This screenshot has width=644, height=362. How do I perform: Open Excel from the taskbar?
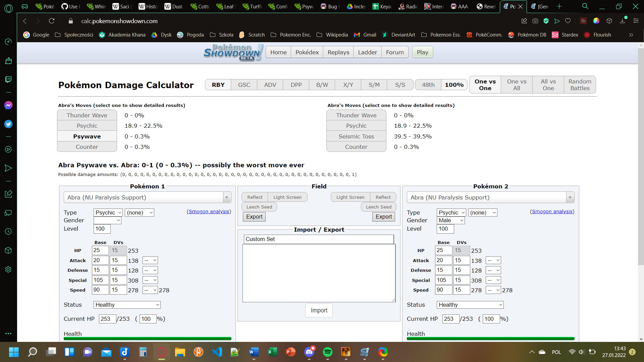[x=272, y=352]
